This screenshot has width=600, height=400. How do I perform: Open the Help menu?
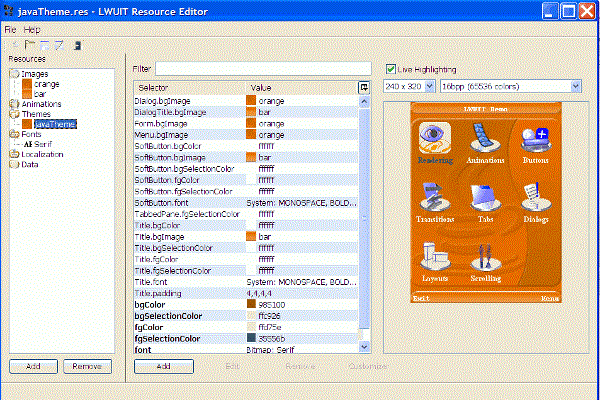33,30
